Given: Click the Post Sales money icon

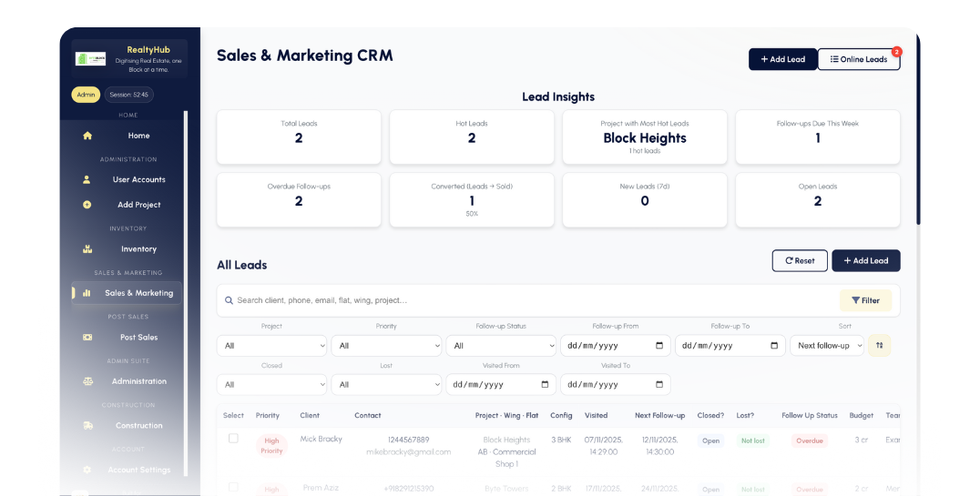Looking at the screenshot, I should tap(87, 337).
